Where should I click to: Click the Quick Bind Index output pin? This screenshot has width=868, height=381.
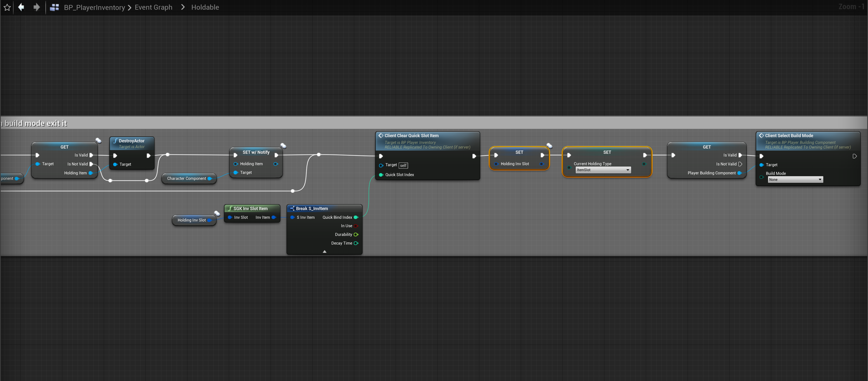[x=356, y=217]
